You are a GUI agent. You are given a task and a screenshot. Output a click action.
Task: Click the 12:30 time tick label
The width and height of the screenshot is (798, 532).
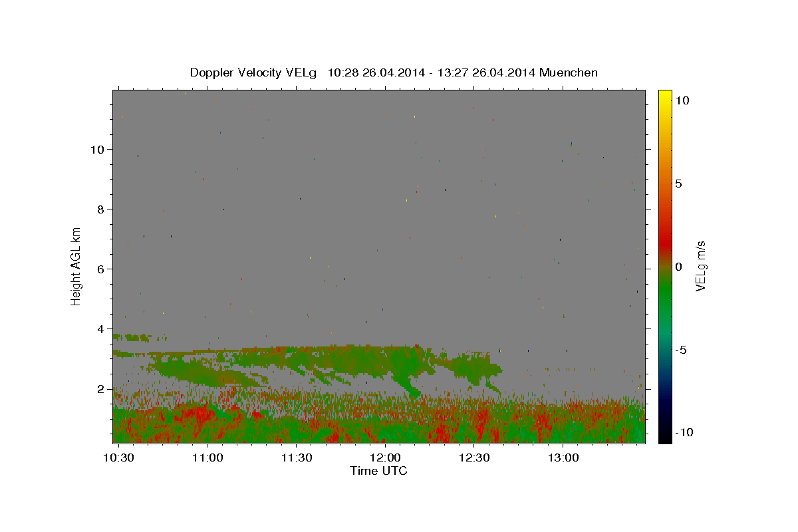pyautogui.click(x=473, y=458)
